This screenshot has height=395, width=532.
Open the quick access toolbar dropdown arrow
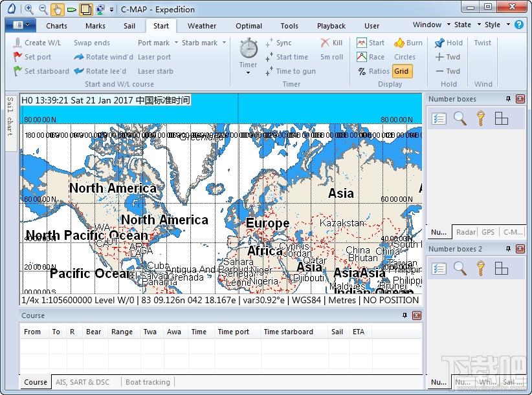tap(111, 10)
